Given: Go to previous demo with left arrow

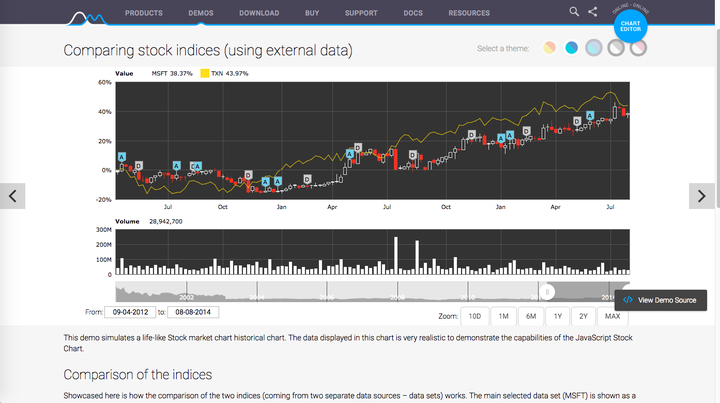Looking at the screenshot, I should point(12,196).
